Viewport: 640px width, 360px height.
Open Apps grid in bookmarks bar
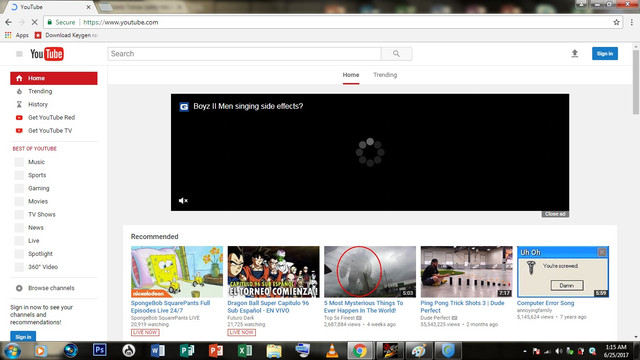pyautogui.click(x=17, y=35)
